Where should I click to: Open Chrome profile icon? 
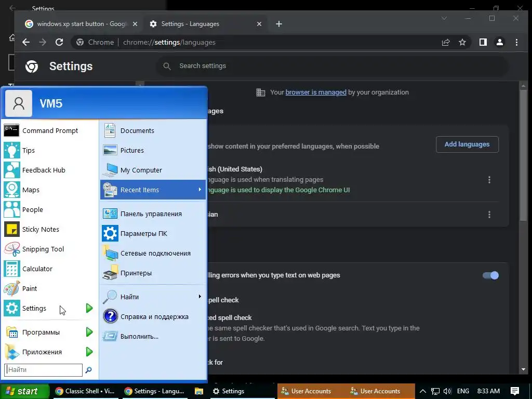coord(499,42)
